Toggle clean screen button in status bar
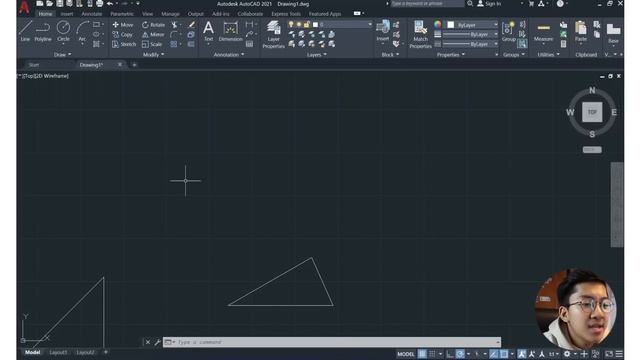 609,354
